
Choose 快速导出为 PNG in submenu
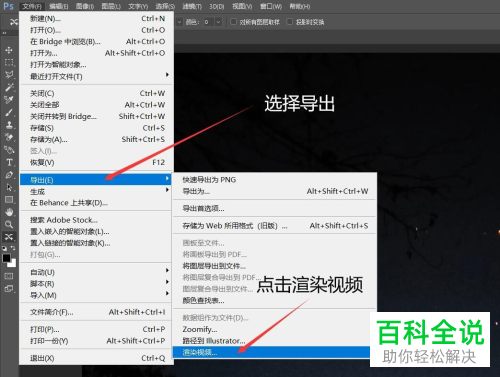coord(274,180)
